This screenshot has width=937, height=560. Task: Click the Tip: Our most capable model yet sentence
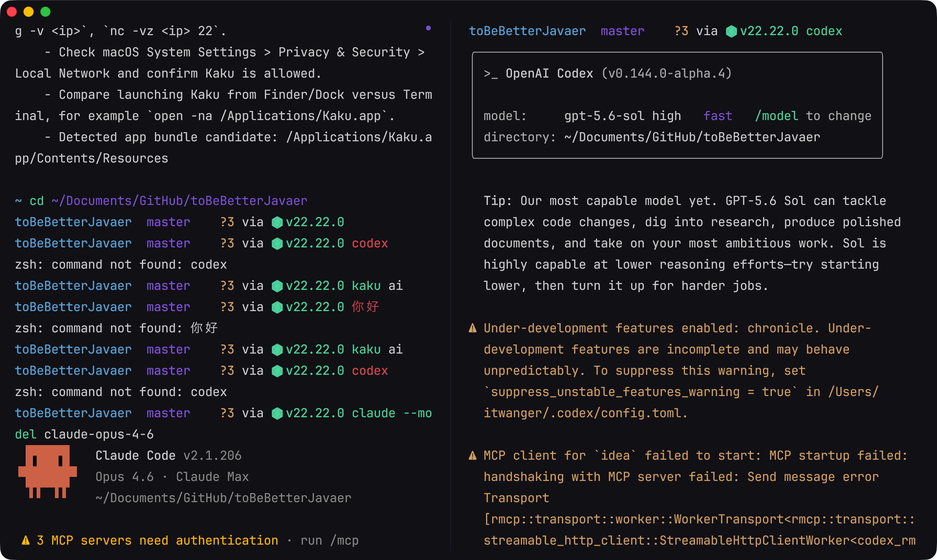point(601,201)
